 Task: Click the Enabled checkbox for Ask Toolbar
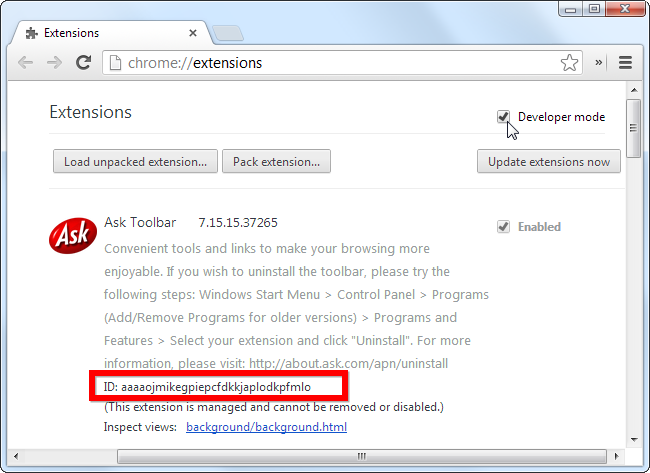point(503,226)
